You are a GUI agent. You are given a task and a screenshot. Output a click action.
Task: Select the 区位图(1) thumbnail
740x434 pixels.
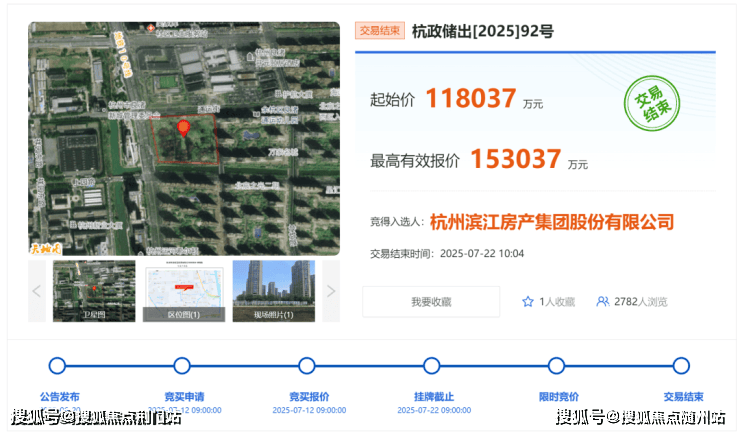click(184, 291)
